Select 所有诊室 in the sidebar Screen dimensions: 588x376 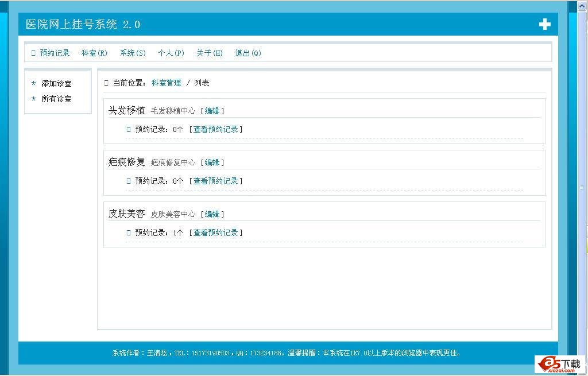pyautogui.click(x=57, y=99)
